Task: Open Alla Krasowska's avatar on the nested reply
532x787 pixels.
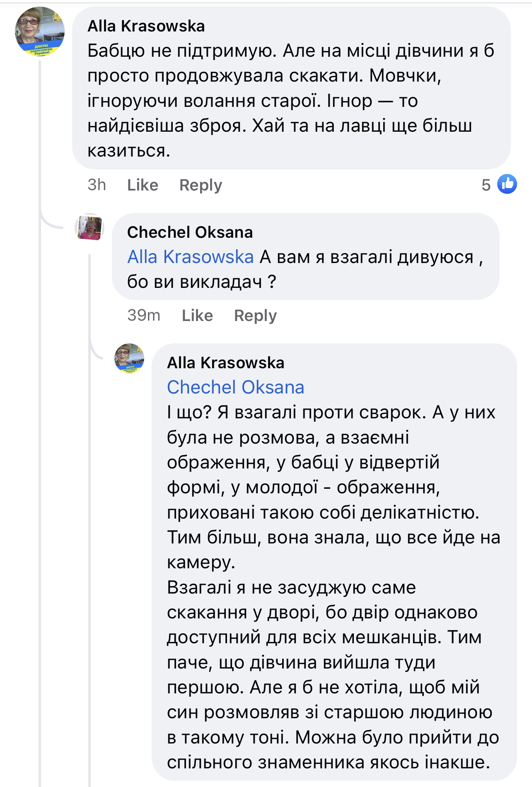Action: [129, 358]
